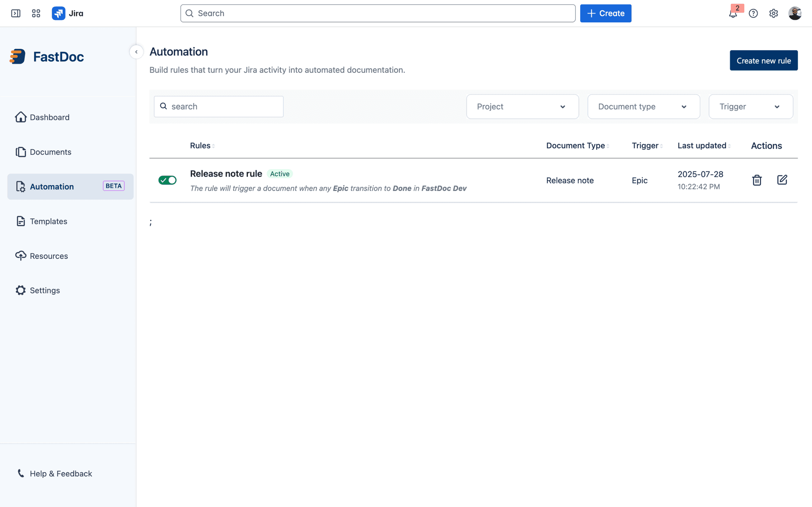This screenshot has width=812, height=507.
Task: Open the help question mark icon
Action: point(753,13)
